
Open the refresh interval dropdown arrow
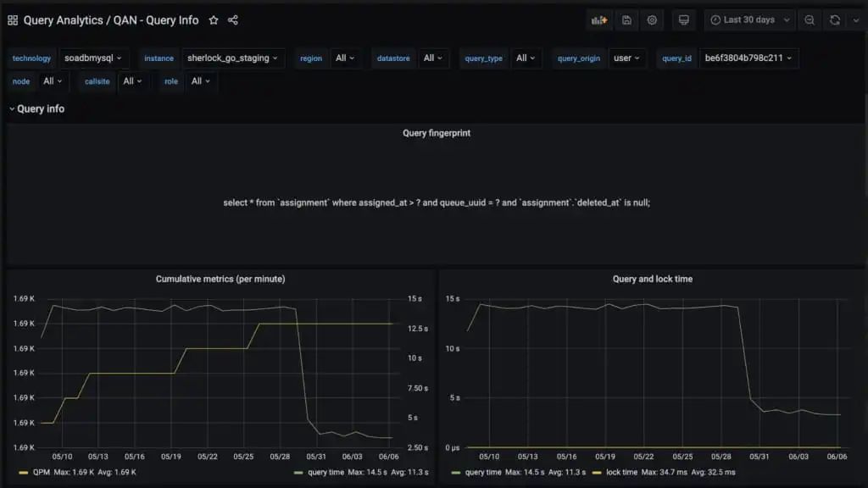point(856,20)
